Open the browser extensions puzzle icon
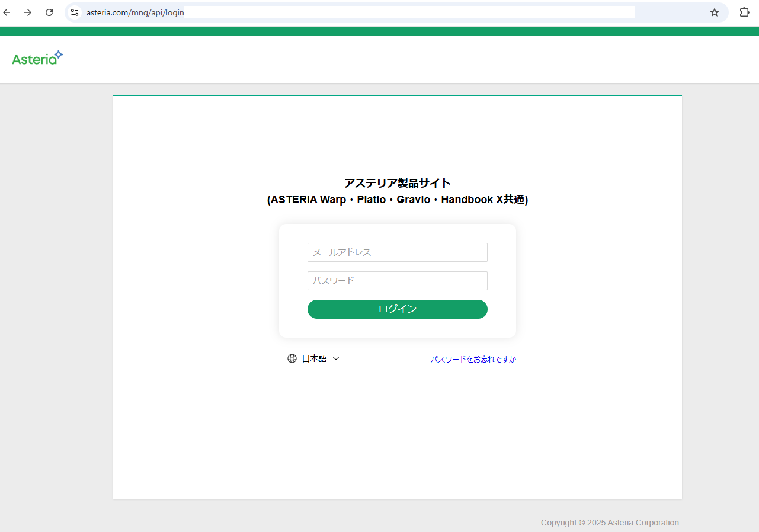Viewport: 759px width, 532px height. 745,12
